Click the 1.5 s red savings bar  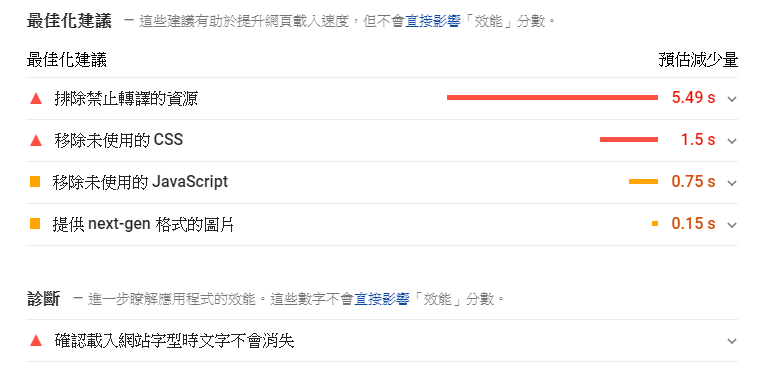click(629, 140)
